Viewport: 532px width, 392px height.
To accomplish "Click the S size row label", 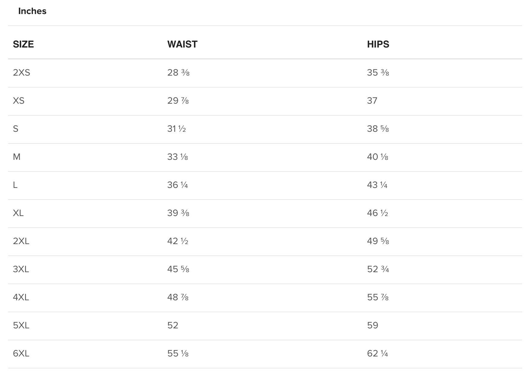I will 16,129.
